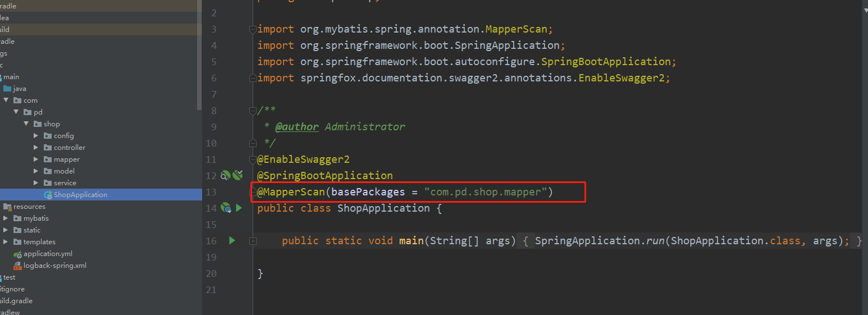This screenshot has width=868, height=315.
Task: Click the config package folder icon
Action: tap(48, 136)
